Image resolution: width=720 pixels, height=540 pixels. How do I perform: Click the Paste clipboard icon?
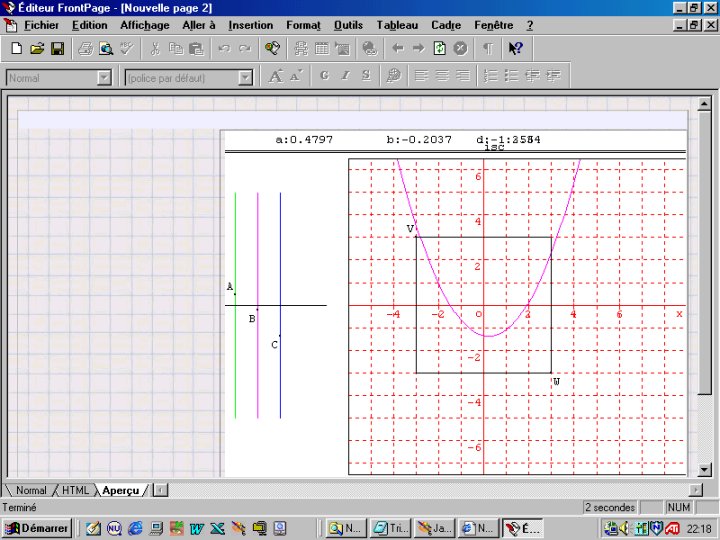point(197,48)
